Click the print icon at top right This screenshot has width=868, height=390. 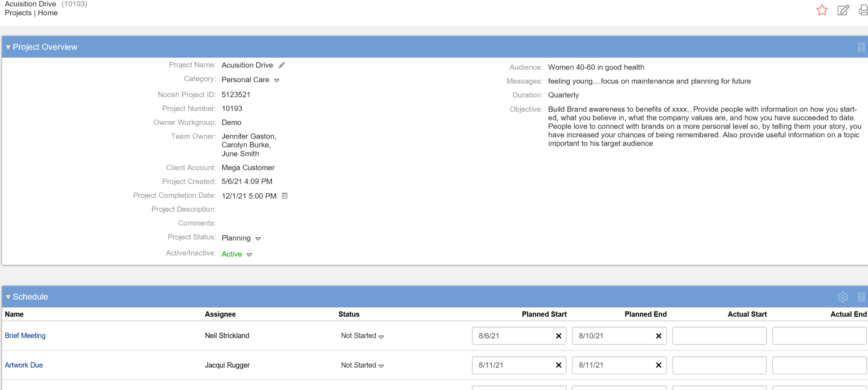point(863,10)
